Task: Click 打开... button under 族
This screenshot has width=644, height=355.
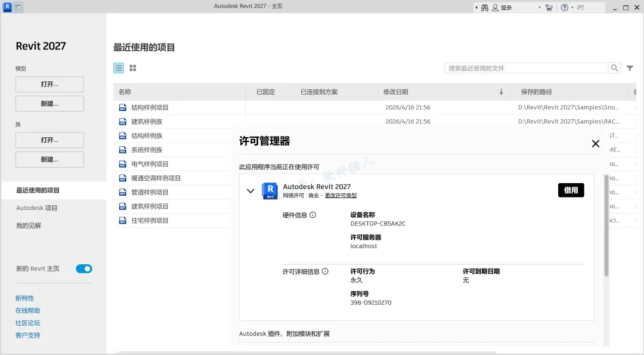Action: [49, 140]
